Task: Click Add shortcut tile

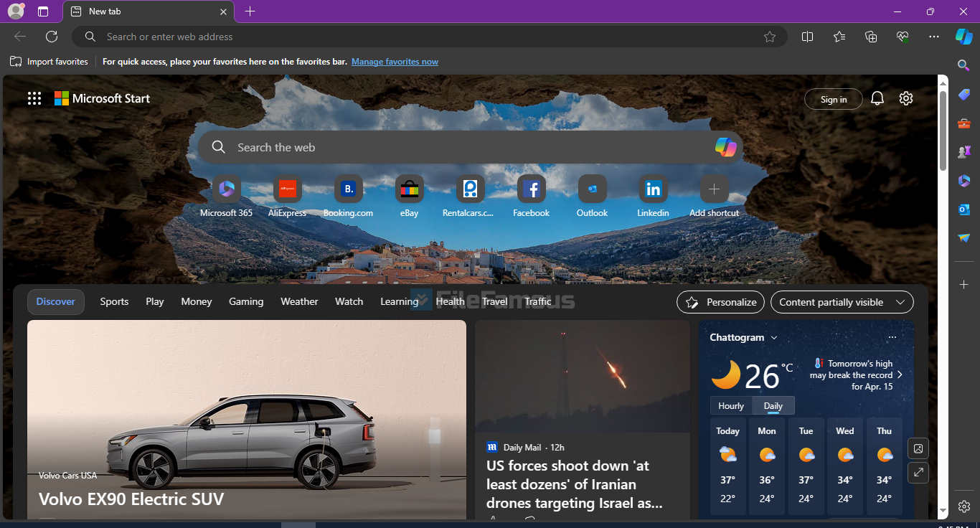Action: [714, 197]
